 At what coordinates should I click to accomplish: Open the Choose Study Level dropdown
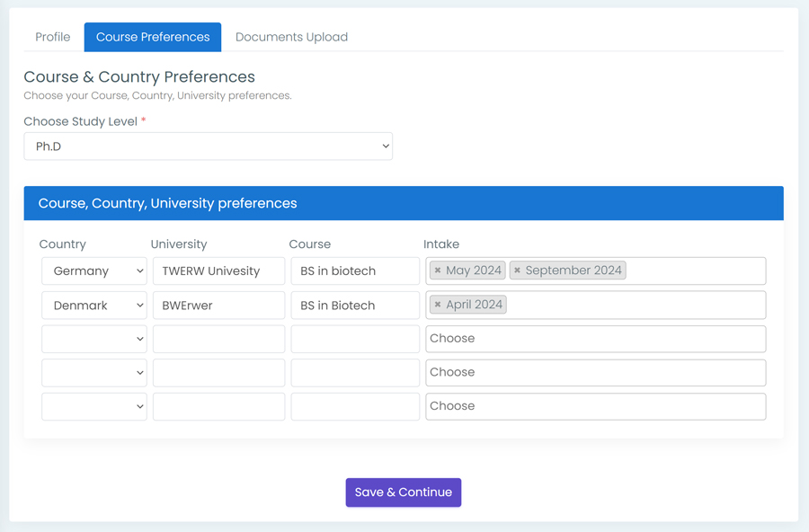point(208,146)
